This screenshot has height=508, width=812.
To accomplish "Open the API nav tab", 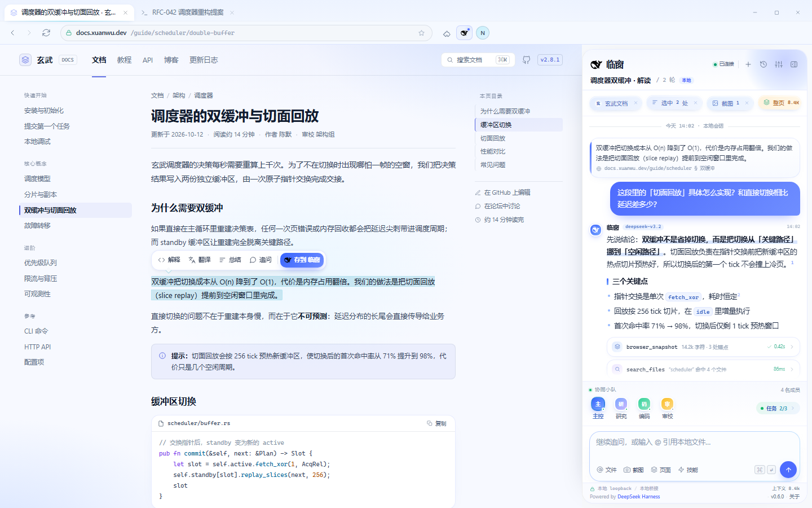I will (x=148, y=60).
